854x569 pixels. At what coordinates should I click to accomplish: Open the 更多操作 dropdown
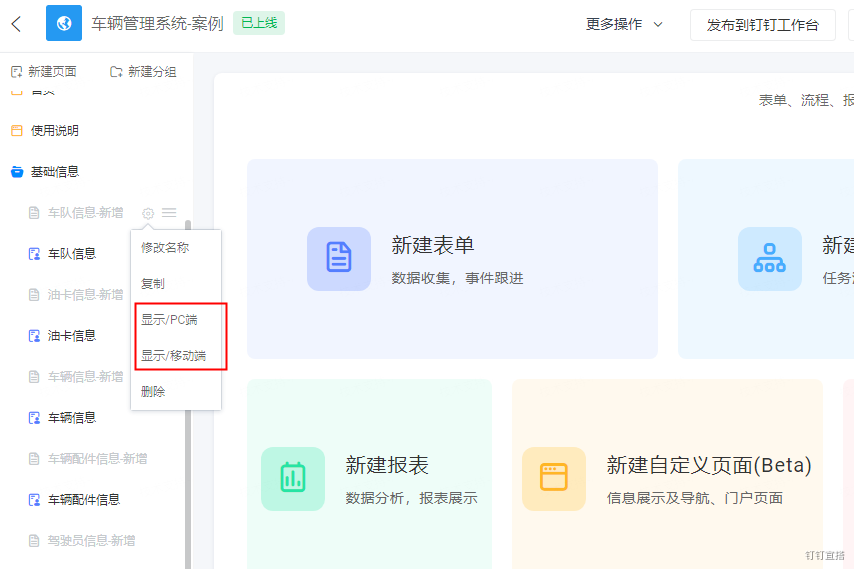[624, 25]
